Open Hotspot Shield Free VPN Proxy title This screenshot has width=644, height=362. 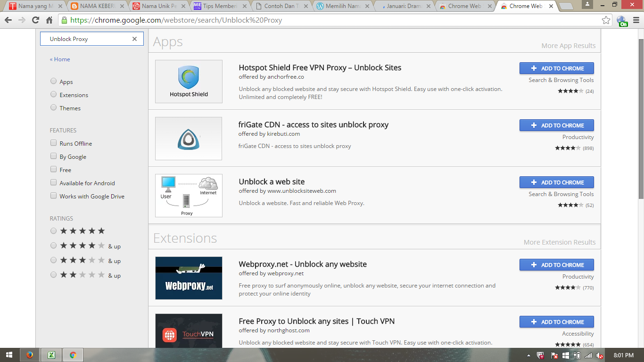[320, 68]
